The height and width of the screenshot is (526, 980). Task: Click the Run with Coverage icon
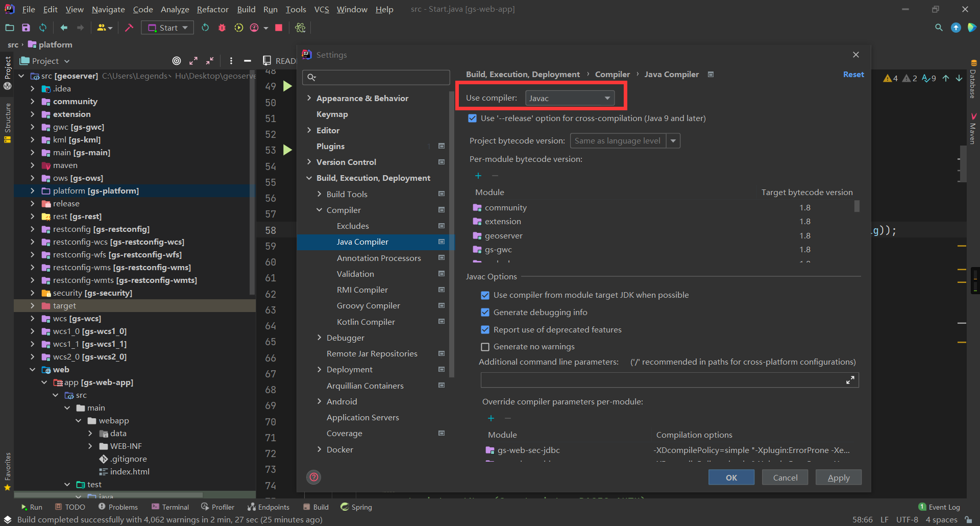(x=238, y=28)
